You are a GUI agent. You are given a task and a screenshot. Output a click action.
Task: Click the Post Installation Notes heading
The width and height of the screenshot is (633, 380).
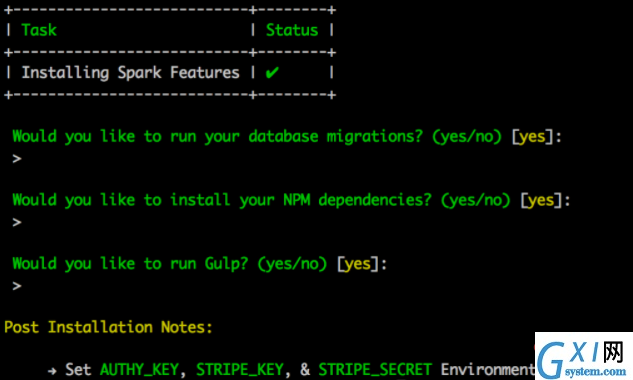pos(108,327)
